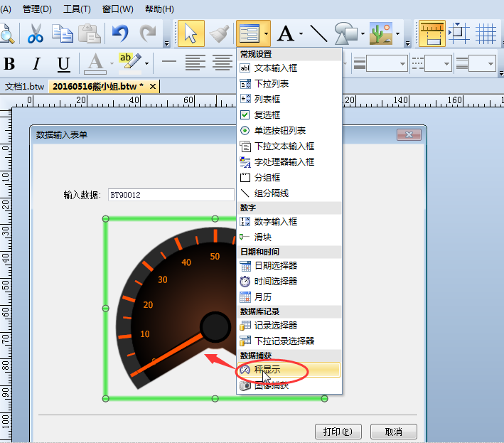Open the 管理(D) menu

tap(37, 9)
